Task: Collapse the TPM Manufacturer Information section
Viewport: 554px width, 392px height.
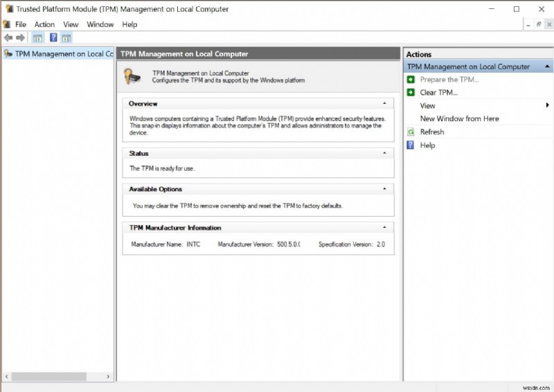Action: pyautogui.click(x=384, y=228)
